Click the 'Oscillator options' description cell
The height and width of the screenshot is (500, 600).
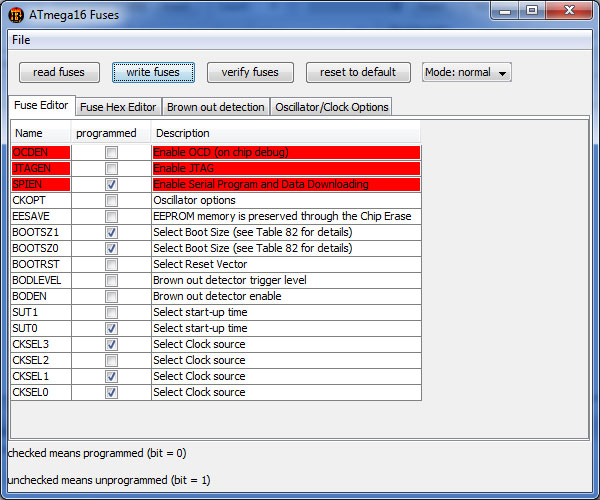[x=286, y=200]
